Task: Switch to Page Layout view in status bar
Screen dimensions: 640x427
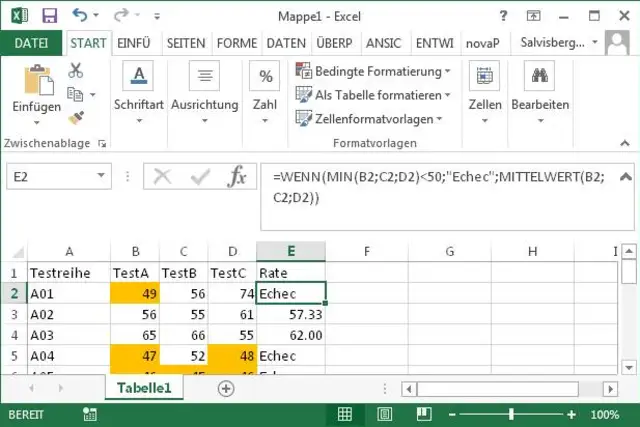Action: (384, 414)
